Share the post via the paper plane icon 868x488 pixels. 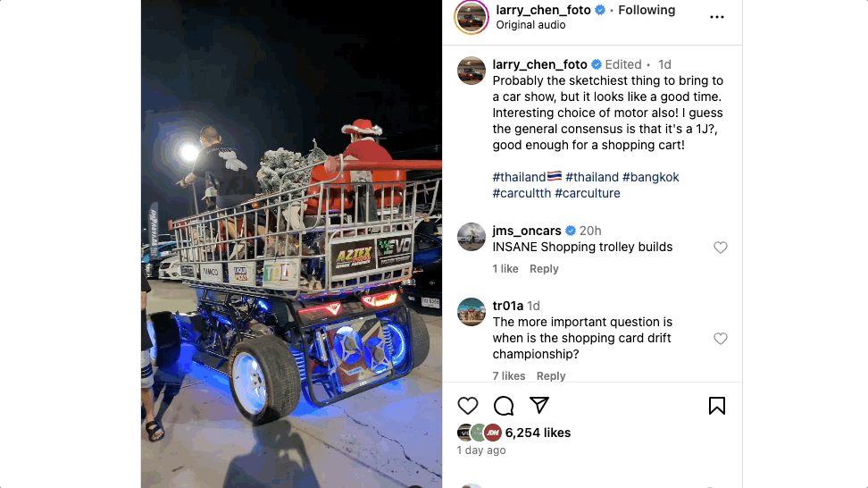pyautogui.click(x=539, y=406)
